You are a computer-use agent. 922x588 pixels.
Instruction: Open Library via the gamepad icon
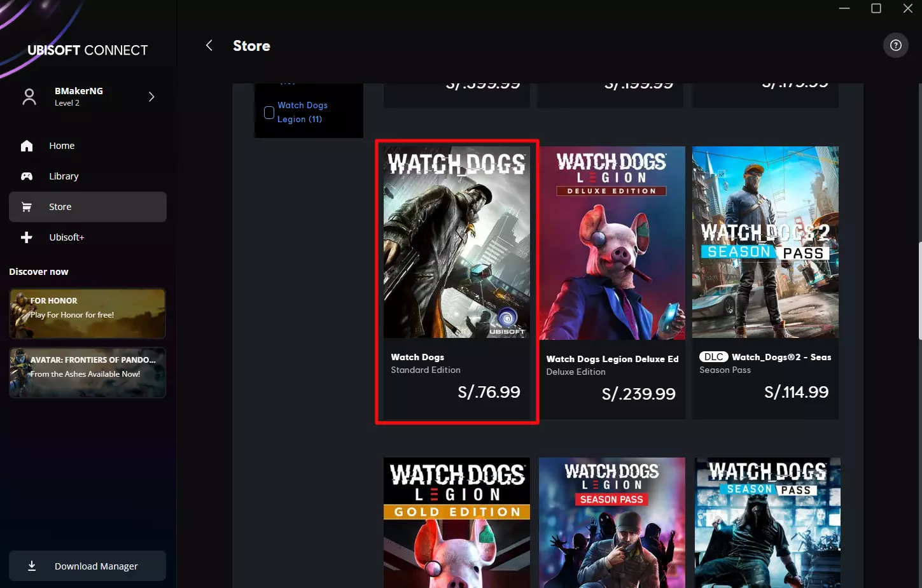(27, 176)
